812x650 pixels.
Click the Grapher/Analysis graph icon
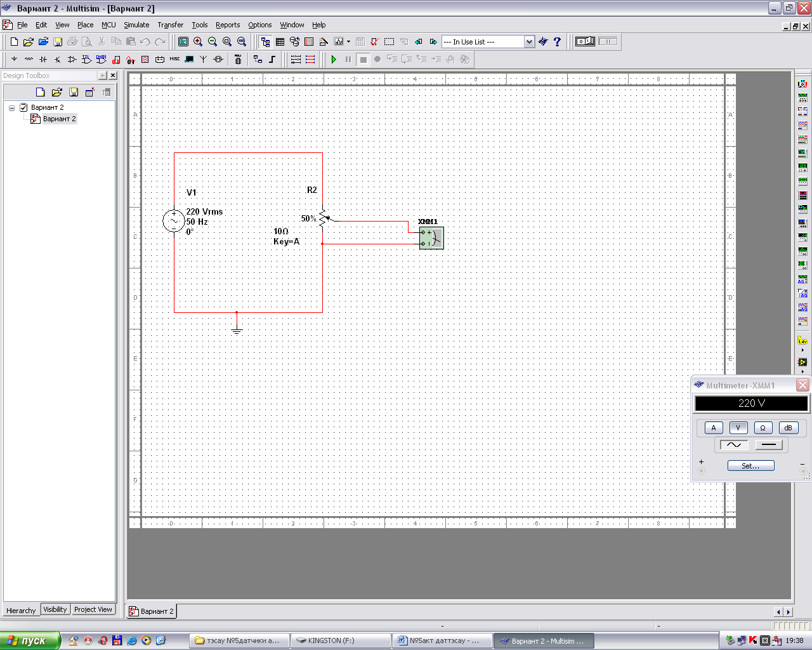point(339,42)
